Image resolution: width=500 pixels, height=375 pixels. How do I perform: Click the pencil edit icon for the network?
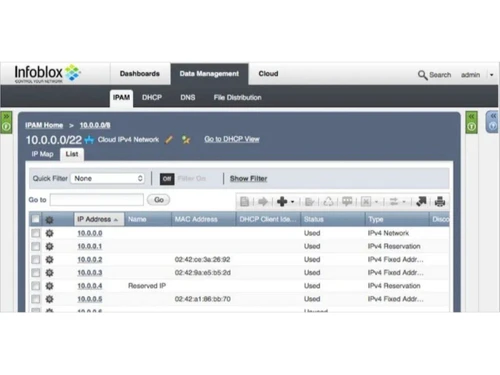(169, 140)
